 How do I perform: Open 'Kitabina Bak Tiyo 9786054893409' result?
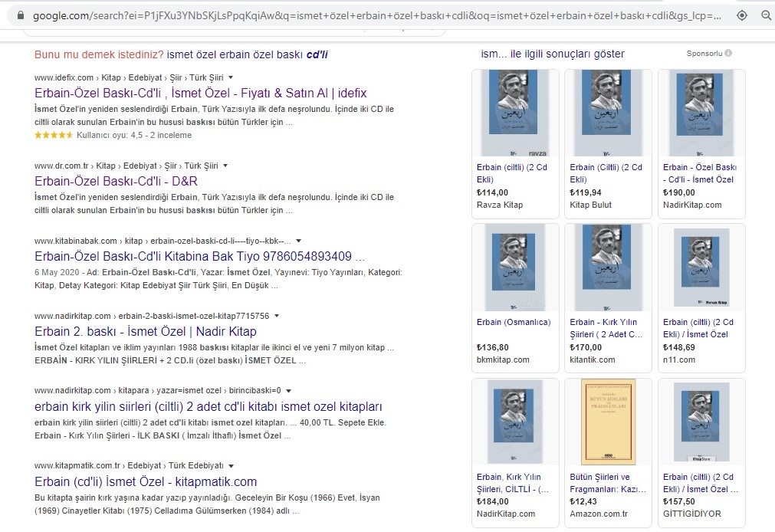(199, 256)
